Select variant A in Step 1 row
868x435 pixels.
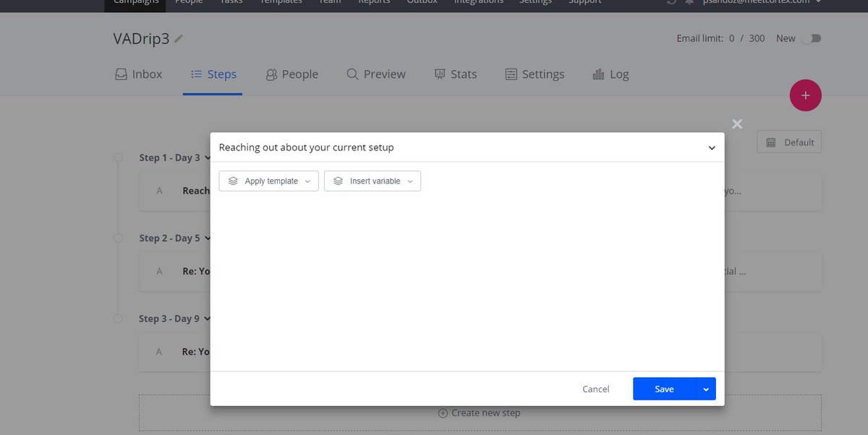159,191
